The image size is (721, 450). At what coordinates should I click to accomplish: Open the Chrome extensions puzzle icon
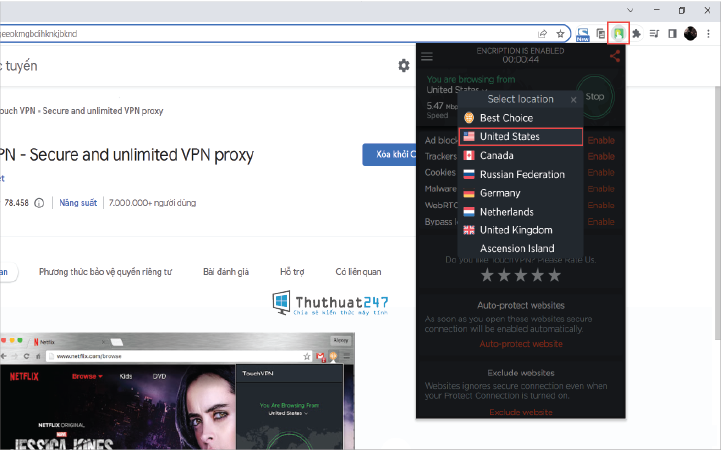coord(636,34)
